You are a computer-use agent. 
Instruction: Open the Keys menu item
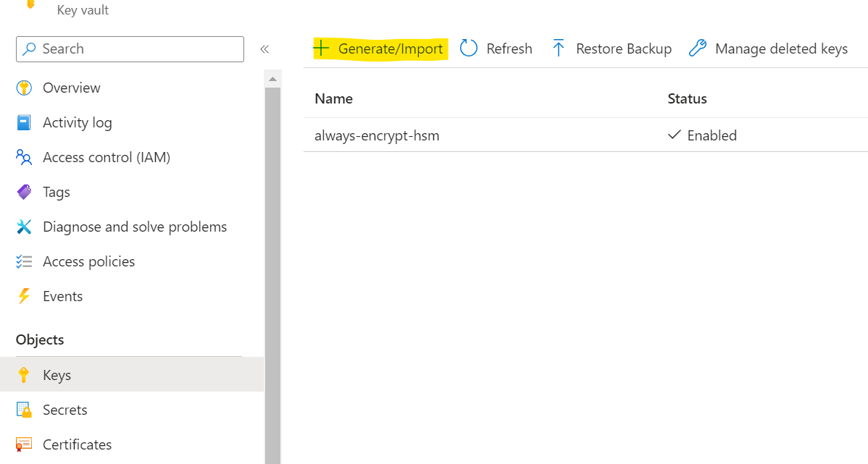coord(57,376)
